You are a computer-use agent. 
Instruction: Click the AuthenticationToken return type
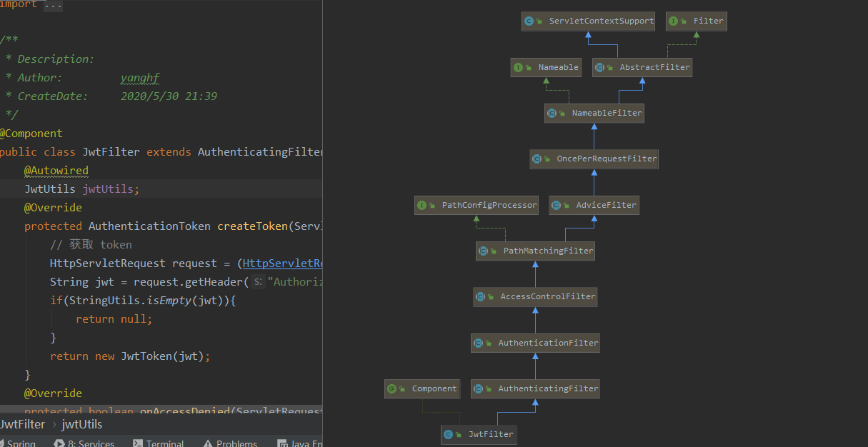tap(149, 226)
